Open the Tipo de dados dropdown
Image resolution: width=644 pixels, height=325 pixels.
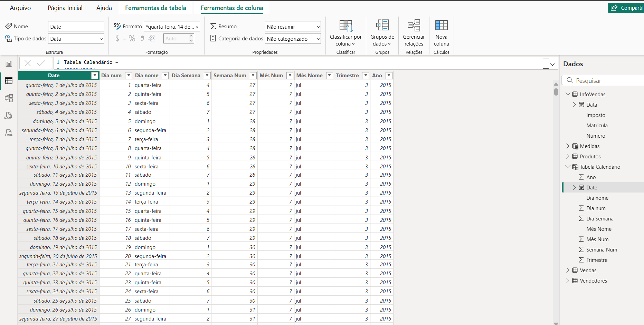[76, 39]
